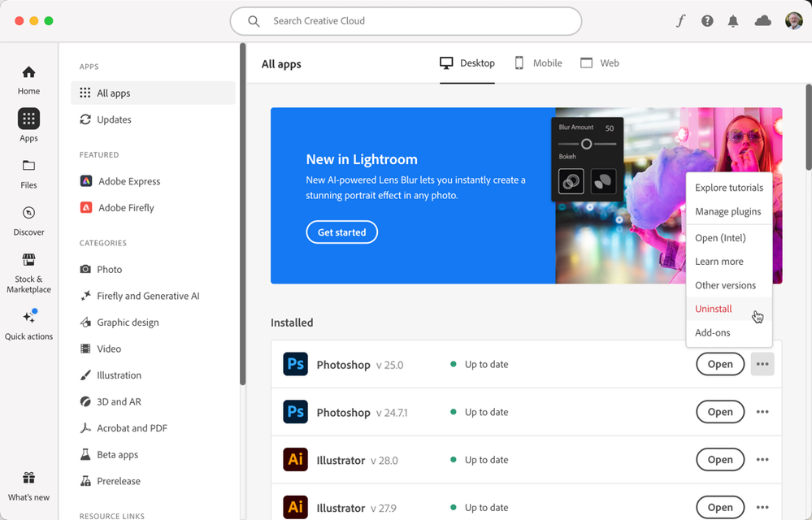Choose Explore tutorials from context menu

[x=728, y=188]
